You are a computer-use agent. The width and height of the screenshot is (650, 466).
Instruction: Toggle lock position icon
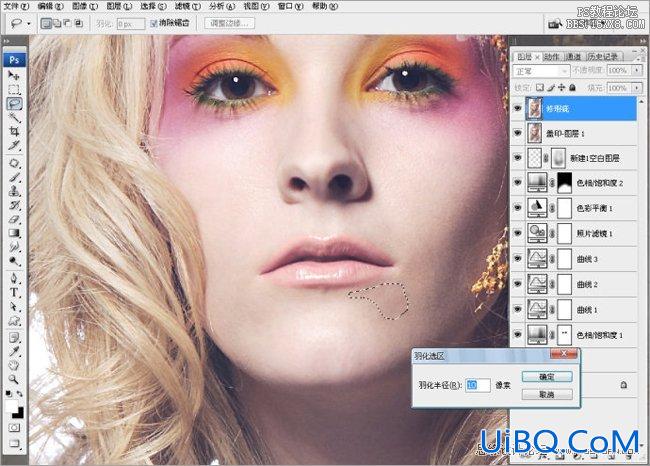coord(562,87)
